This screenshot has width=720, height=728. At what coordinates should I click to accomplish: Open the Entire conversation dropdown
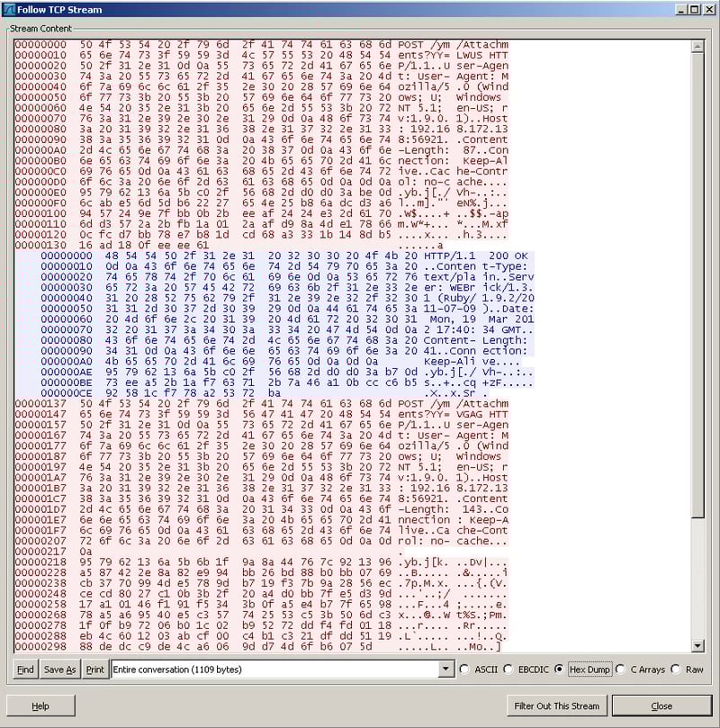pos(445,670)
